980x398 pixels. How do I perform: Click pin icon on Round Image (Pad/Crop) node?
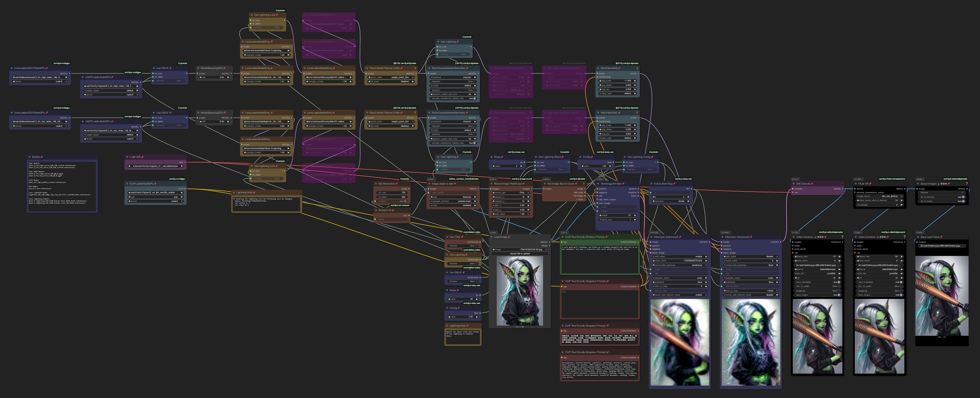(x=524, y=184)
